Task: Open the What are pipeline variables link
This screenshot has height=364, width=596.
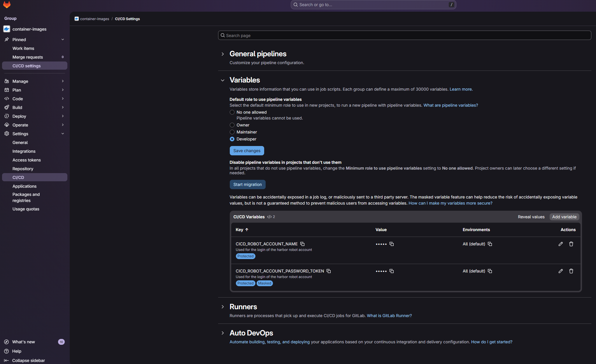Action: (x=450, y=105)
